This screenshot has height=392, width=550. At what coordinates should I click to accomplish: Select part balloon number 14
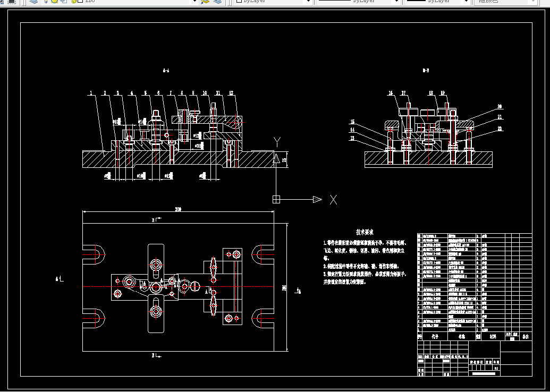tap(352, 130)
